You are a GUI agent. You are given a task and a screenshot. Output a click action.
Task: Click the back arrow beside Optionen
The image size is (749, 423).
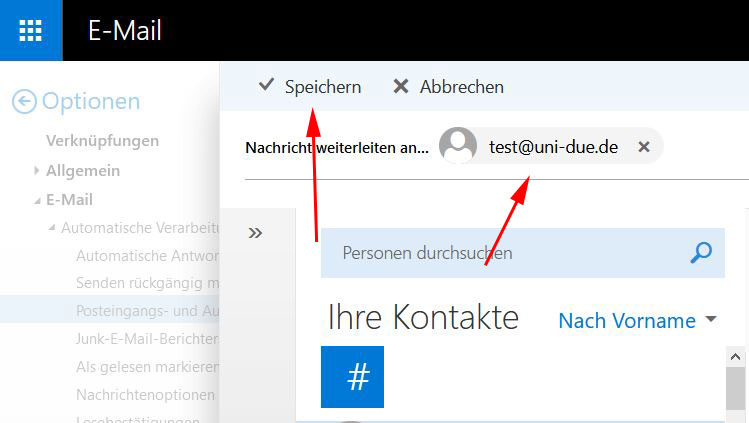24,101
